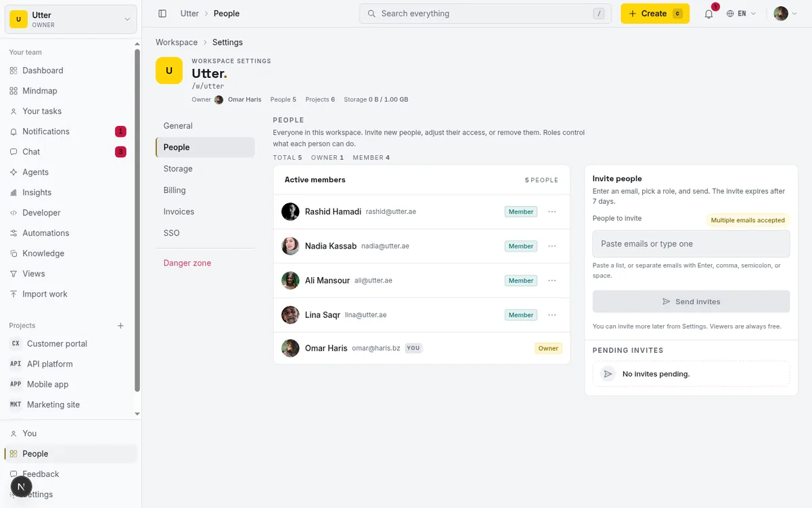Viewport: 812px width, 508px height.
Task: Click the Owner role badge of Omar Haris
Action: [548, 348]
